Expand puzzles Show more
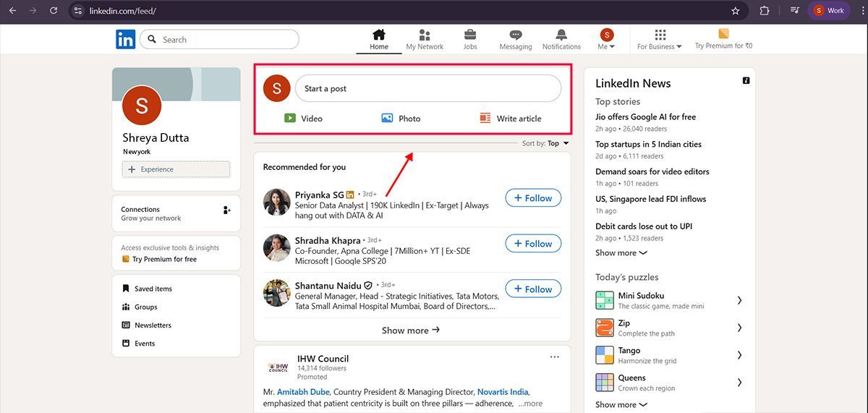 click(x=621, y=405)
